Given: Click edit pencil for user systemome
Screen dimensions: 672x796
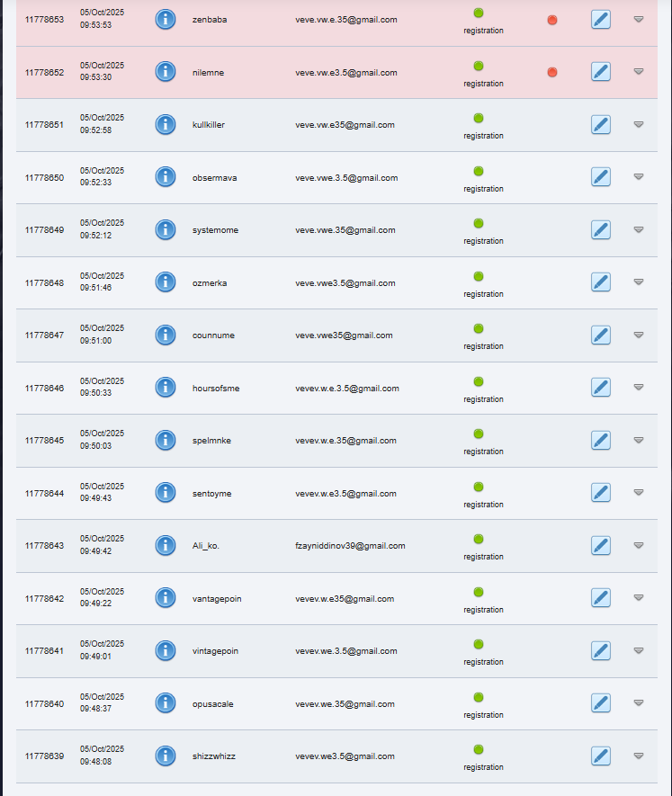Looking at the screenshot, I should pyautogui.click(x=601, y=229).
